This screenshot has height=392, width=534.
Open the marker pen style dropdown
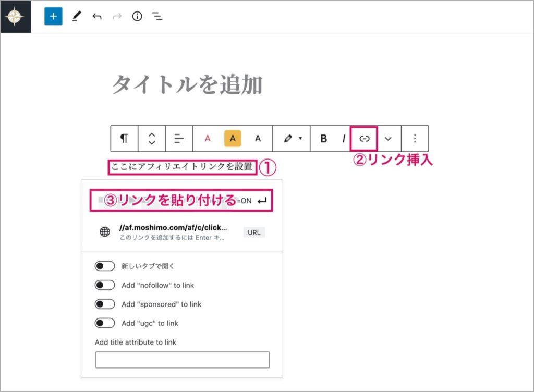(x=292, y=139)
